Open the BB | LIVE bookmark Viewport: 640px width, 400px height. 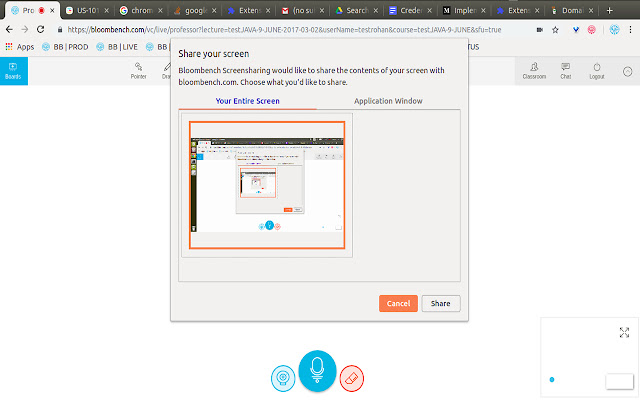coord(117,47)
